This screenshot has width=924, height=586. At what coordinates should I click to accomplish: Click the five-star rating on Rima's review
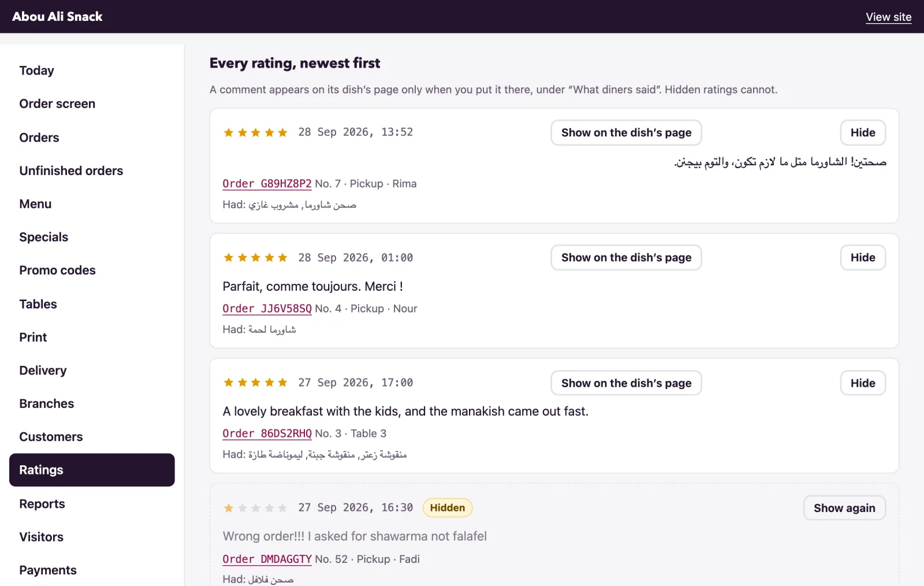click(x=255, y=132)
